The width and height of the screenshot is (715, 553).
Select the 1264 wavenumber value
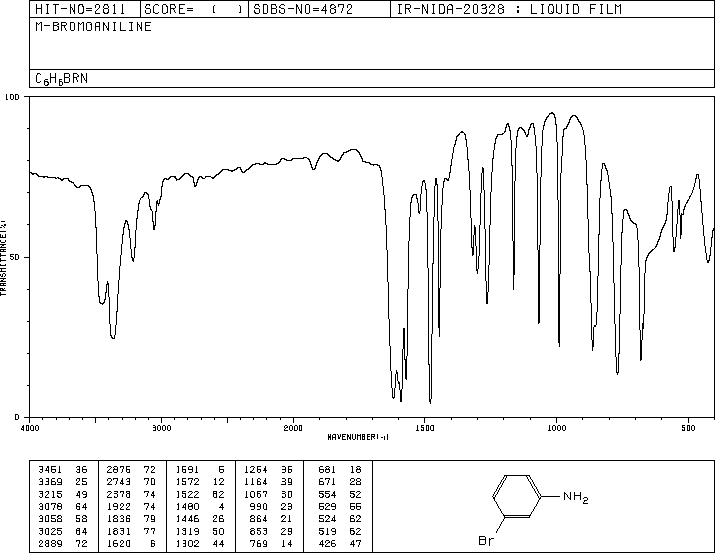point(256,470)
